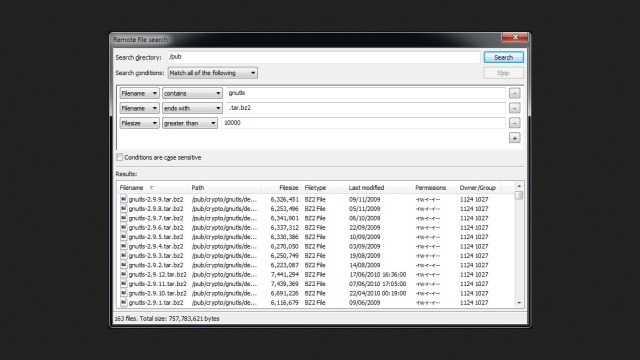Open the Filesize condition type dropdown
The width and height of the screenshot is (640, 360).
point(139,123)
